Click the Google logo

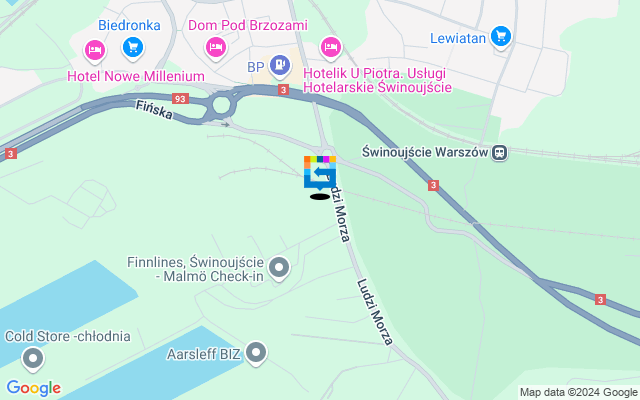[x=34, y=388]
